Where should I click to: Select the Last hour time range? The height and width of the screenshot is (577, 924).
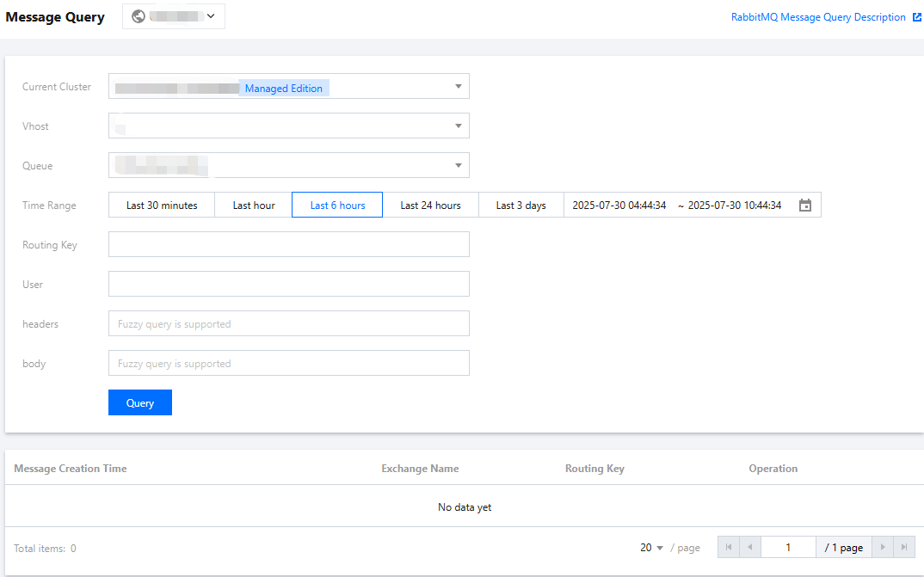click(x=254, y=206)
